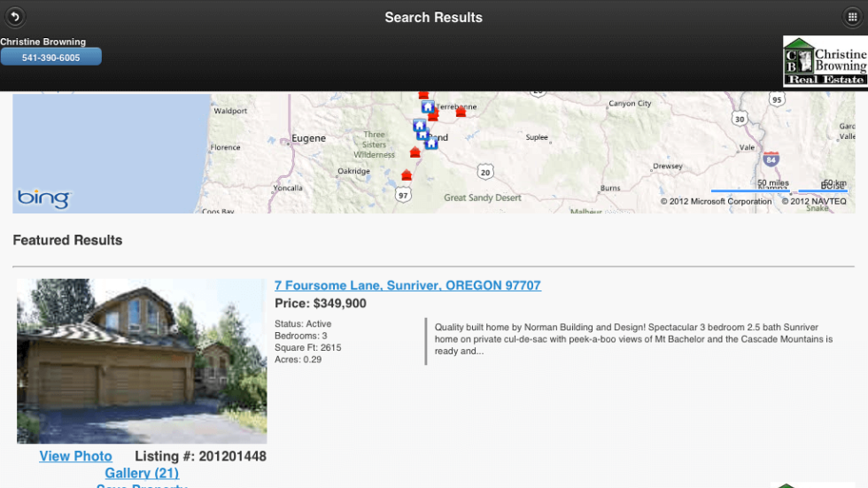Click © 2012 Microsoft Corporation map credit
The height and width of the screenshot is (488, 868).
click(716, 201)
